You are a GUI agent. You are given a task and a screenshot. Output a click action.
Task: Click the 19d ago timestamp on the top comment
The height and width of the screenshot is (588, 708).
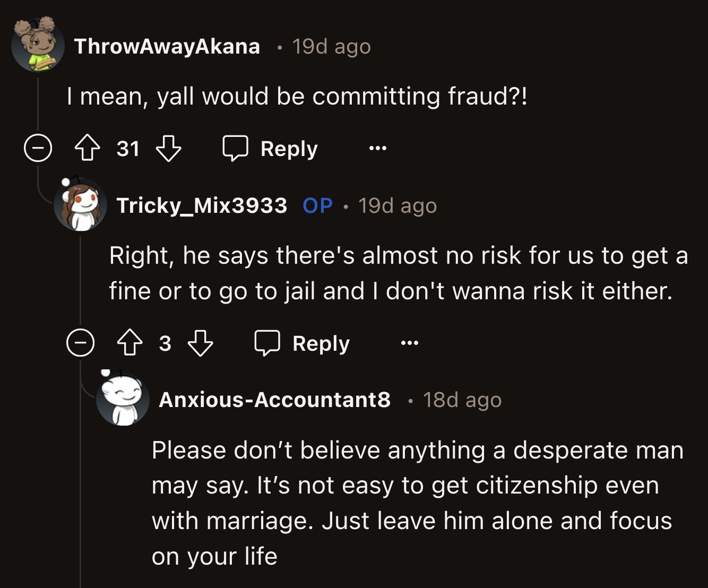[330, 46]
